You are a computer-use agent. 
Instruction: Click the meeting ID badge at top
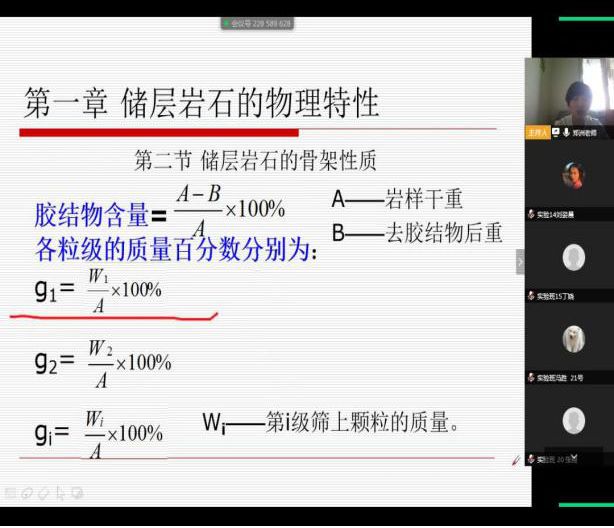pyautogui.click(x=258, y=23)
